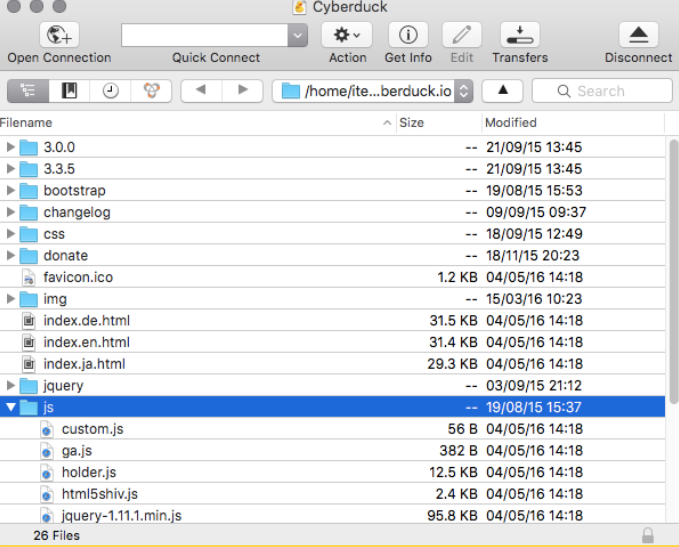Click the index.de.html file icon
Screen dimensions: 679x547
point(29,320)
